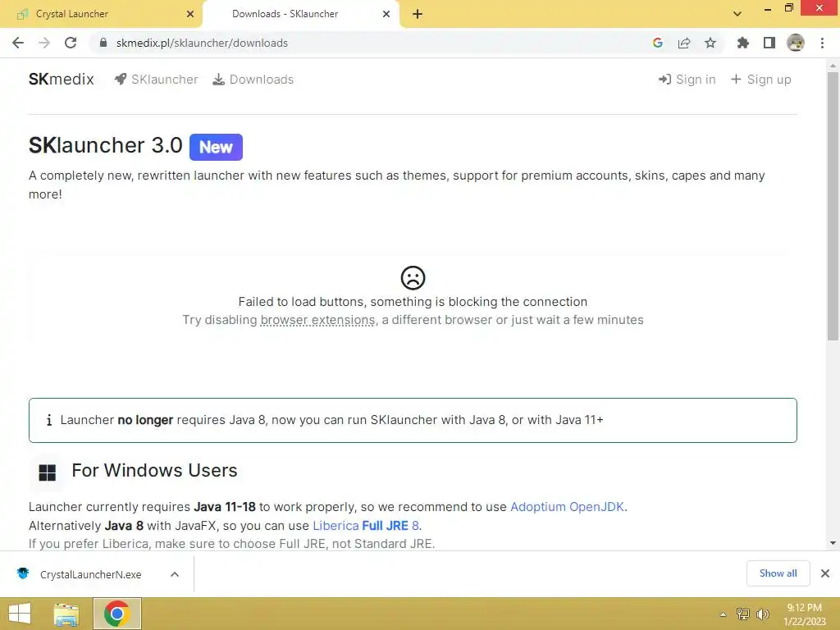Click the "SKlauncher 3.0" heading text
Viewport: 840px width, 630px height.
click(106, 146)
